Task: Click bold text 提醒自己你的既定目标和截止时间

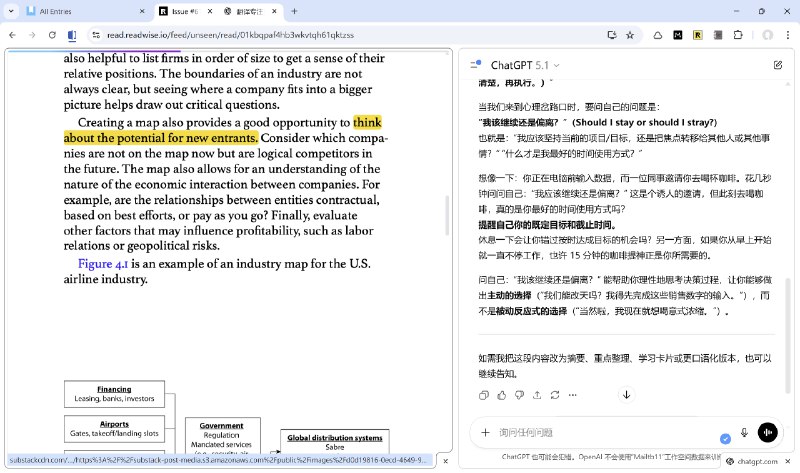Action: 548,225
